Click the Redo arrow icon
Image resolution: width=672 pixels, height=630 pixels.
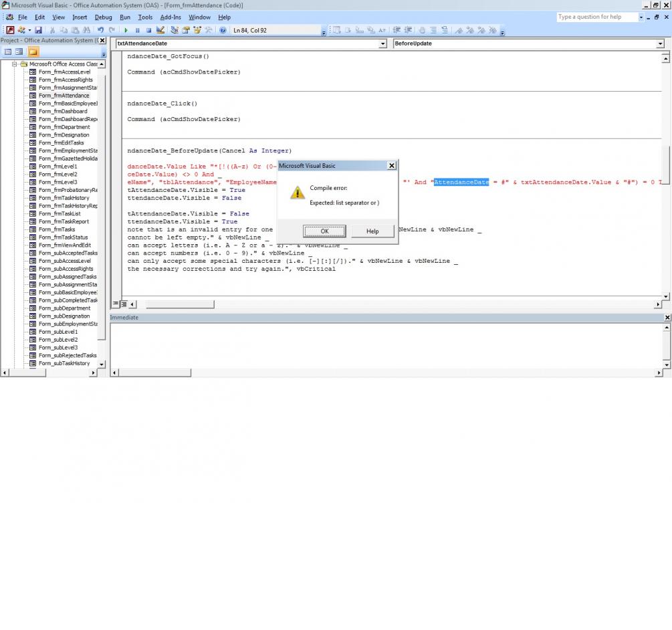[112, 30]
